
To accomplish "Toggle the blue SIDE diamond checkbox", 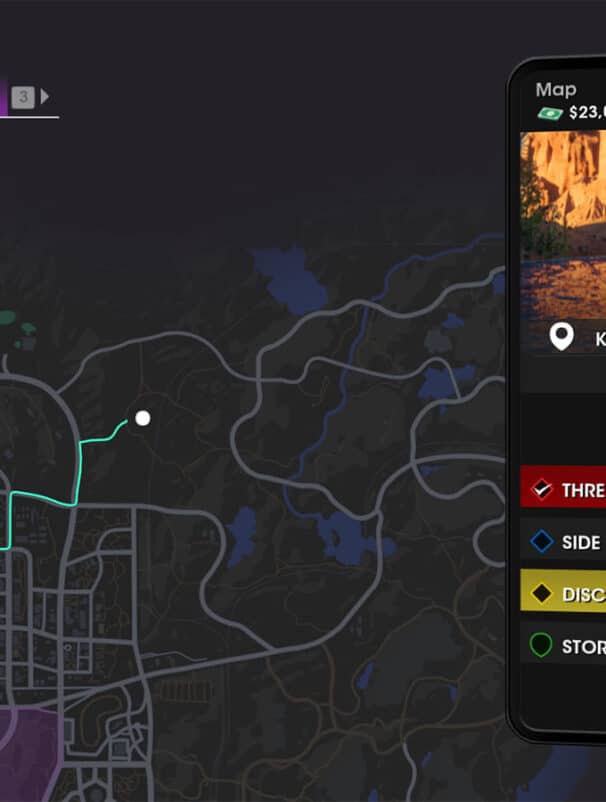I will coord(542,542).
